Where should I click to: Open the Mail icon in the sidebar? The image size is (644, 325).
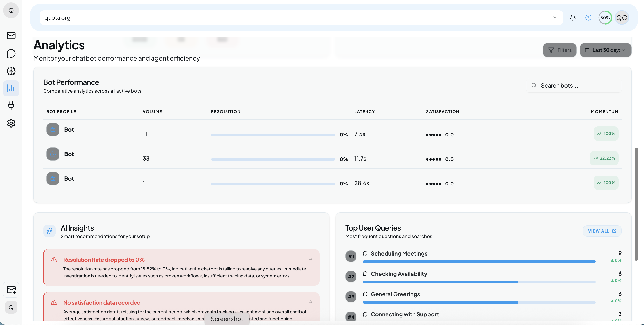(x=11, y=36)
